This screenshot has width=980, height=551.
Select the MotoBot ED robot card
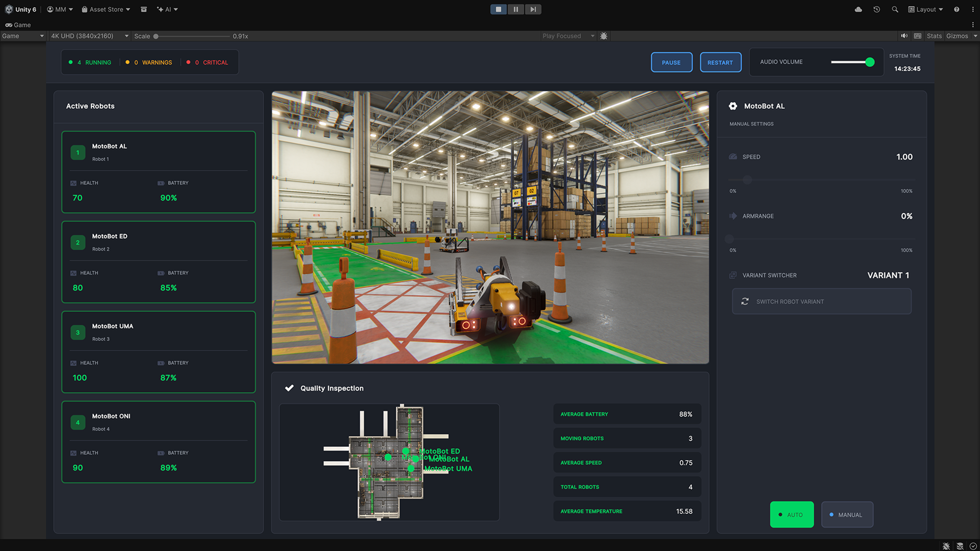pos(158,262)
